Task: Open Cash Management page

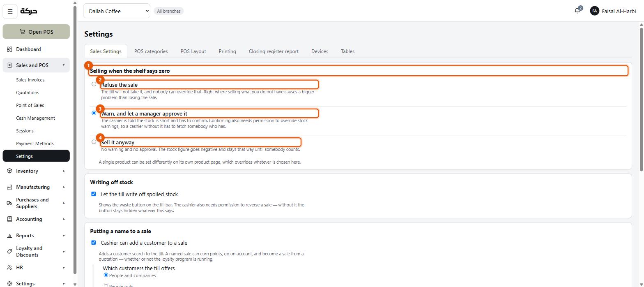Action: (x=36, y=118)
